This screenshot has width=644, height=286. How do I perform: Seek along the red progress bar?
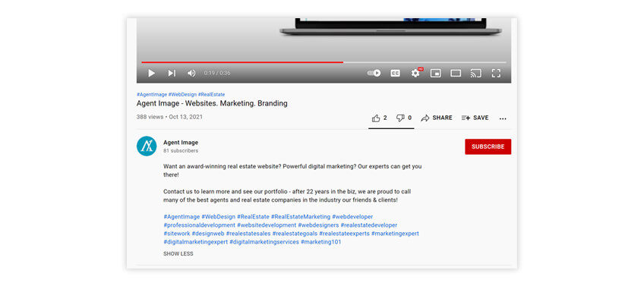(x=242, y=62)
